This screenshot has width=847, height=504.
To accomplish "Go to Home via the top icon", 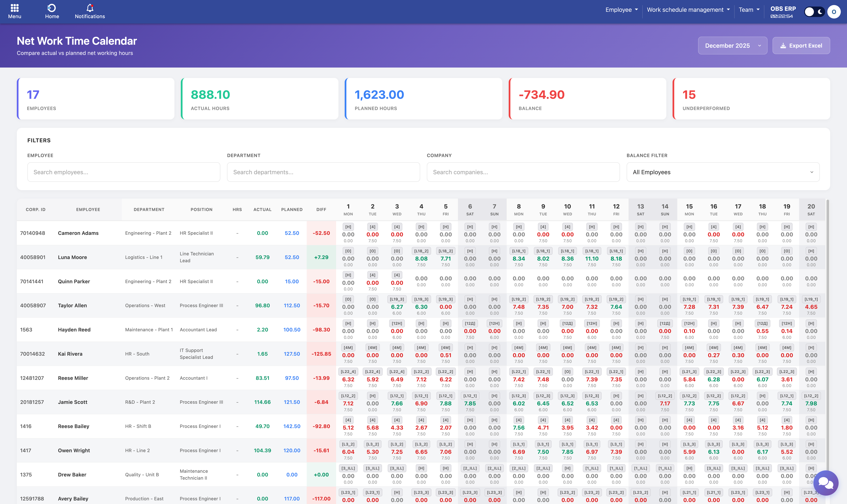I will (52, 8).
